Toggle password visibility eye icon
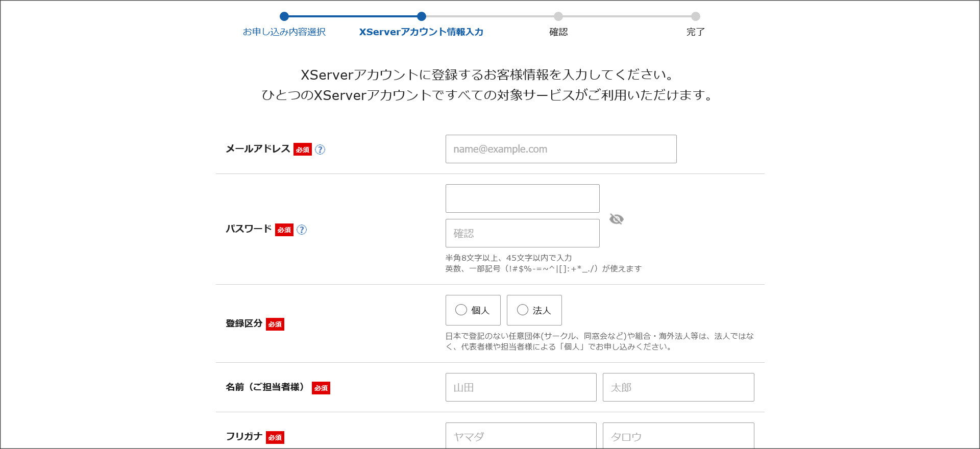This screenshot has height=449, width=980. tap(617, 219)
